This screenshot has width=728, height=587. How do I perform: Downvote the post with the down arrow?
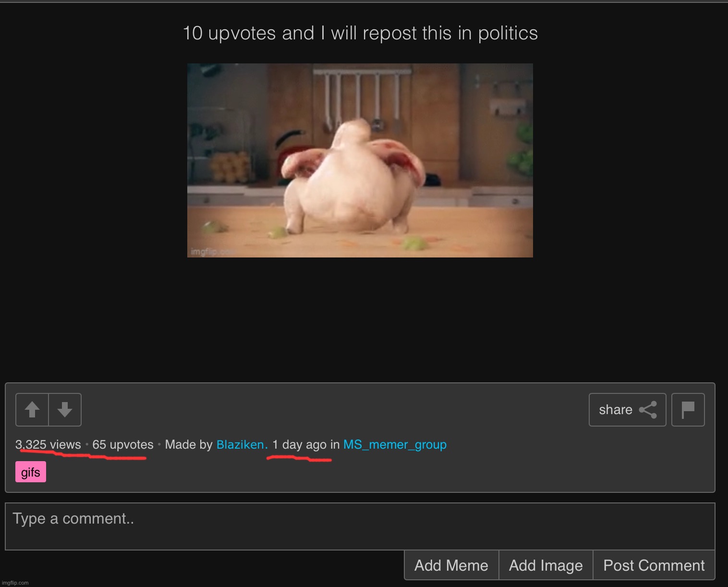(x=65, y=410)
